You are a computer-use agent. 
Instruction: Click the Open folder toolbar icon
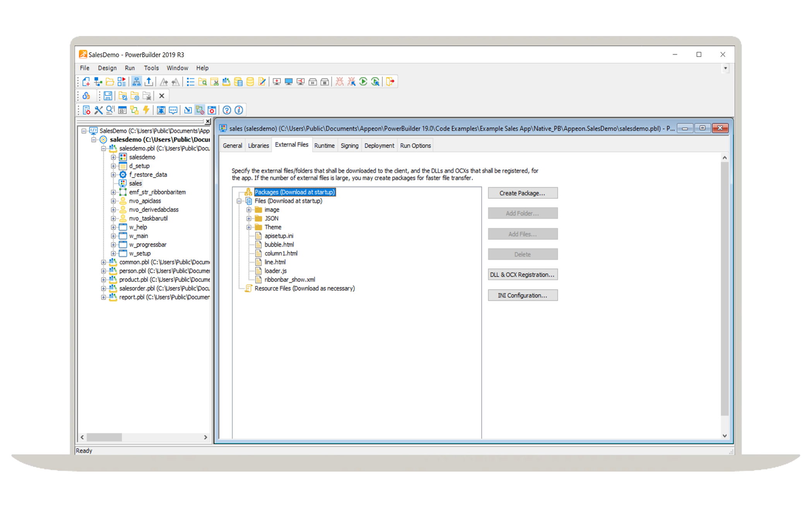point(110,82)
